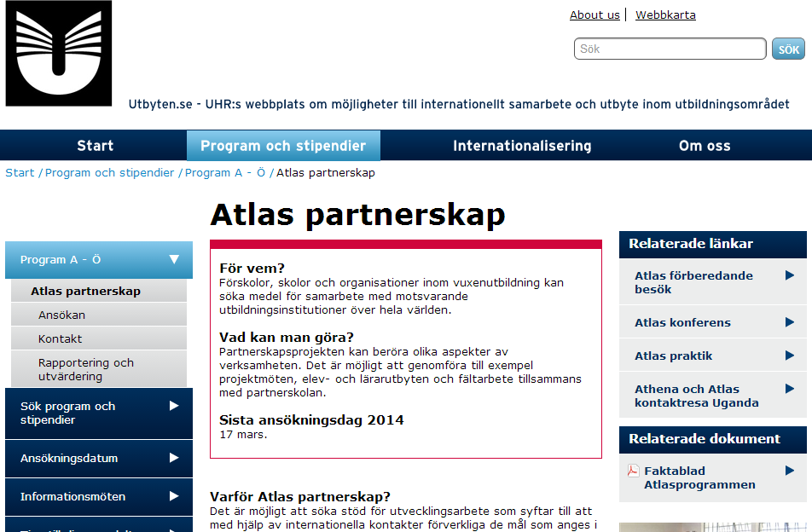Viewport: 812px width, 532px height.
Task: Click the Program A - Ö sidebar header
Action: [99, 260]
